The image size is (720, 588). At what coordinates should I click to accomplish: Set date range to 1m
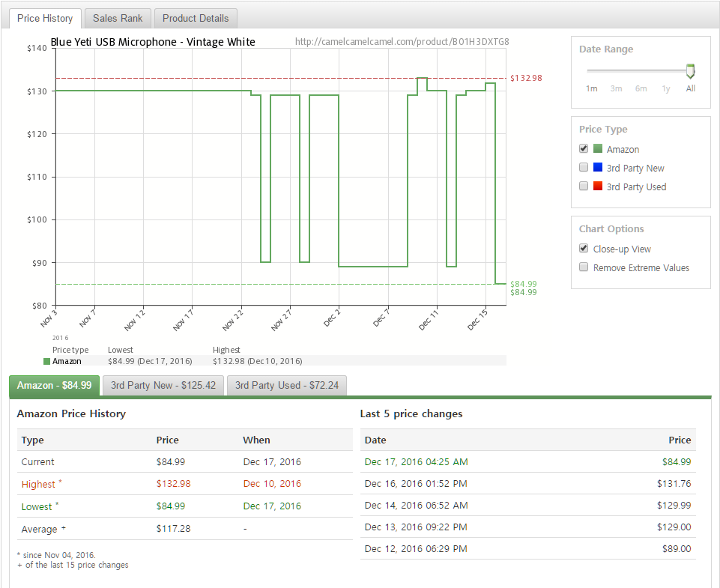[x=591, y=88]
